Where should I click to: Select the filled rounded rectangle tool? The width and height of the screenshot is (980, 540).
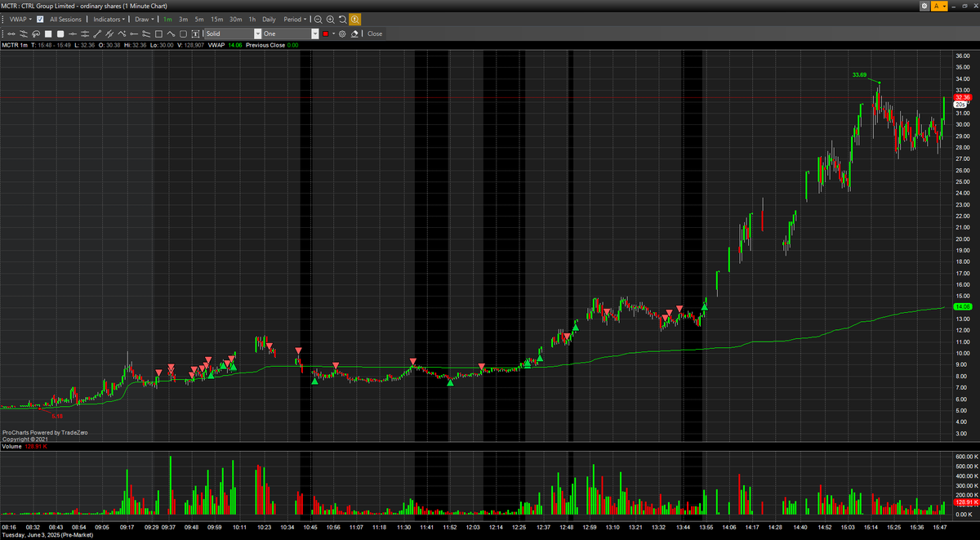click(60, 33)
